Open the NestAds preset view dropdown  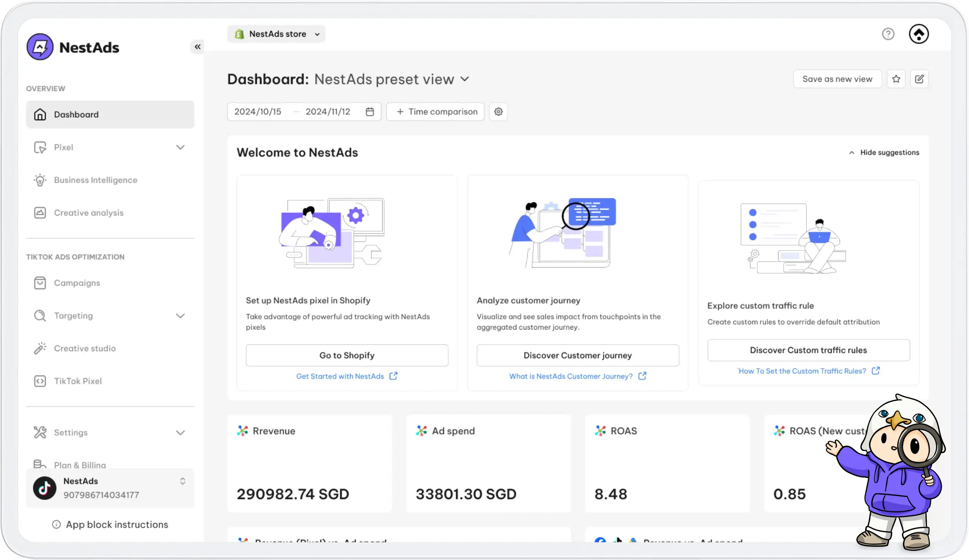[391, 79]
